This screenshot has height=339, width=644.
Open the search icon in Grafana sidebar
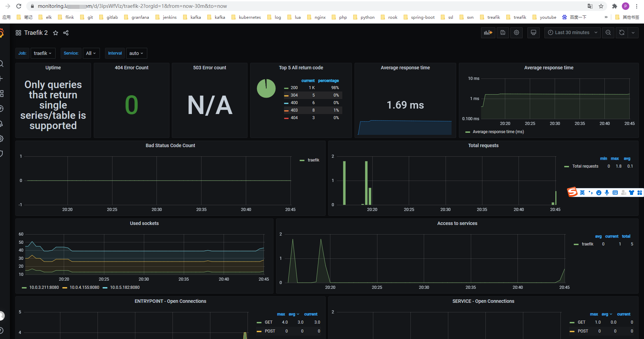(x=1, y=64)
